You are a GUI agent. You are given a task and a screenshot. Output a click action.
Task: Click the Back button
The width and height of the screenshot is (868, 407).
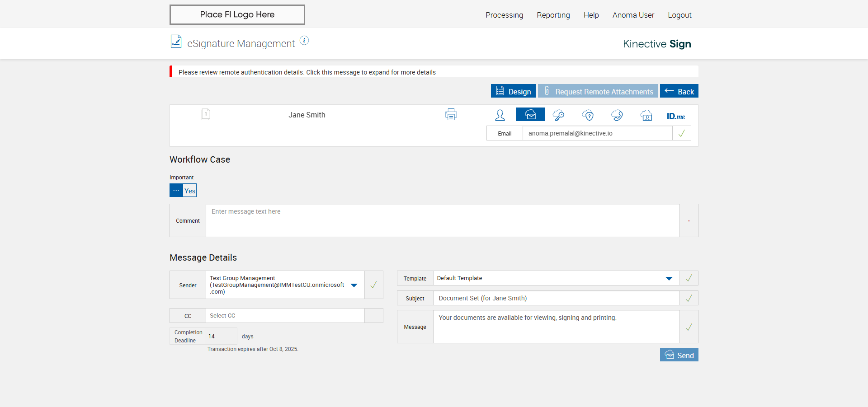click(x=679, y=91)
